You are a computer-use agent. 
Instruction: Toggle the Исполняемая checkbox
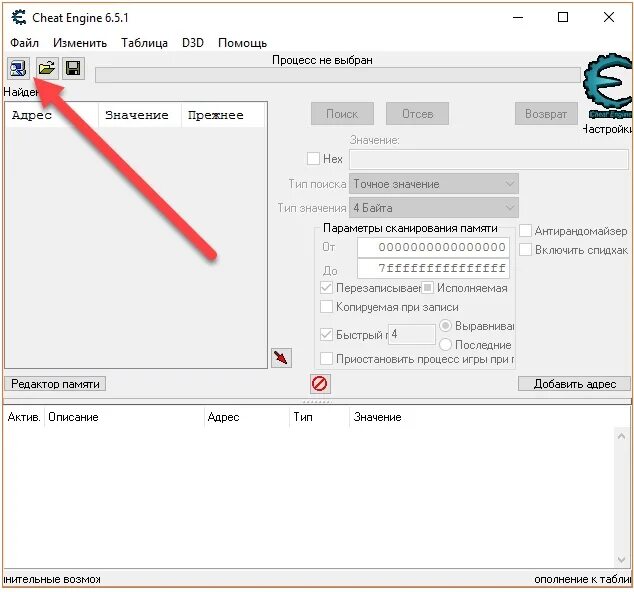tap(427, 288)
